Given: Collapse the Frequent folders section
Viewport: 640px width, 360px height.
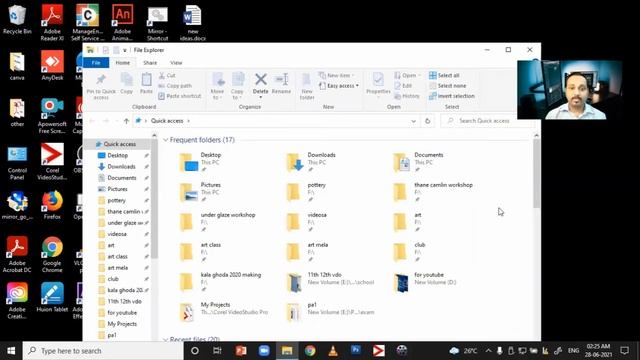Looking at the screenshot, I should [x=165, y=140].
